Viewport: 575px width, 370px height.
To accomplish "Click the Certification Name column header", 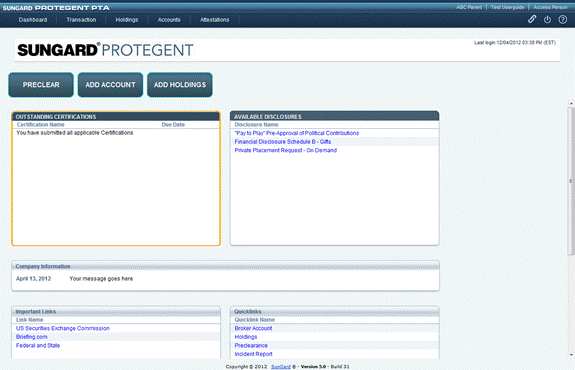I will click(40, 125).
